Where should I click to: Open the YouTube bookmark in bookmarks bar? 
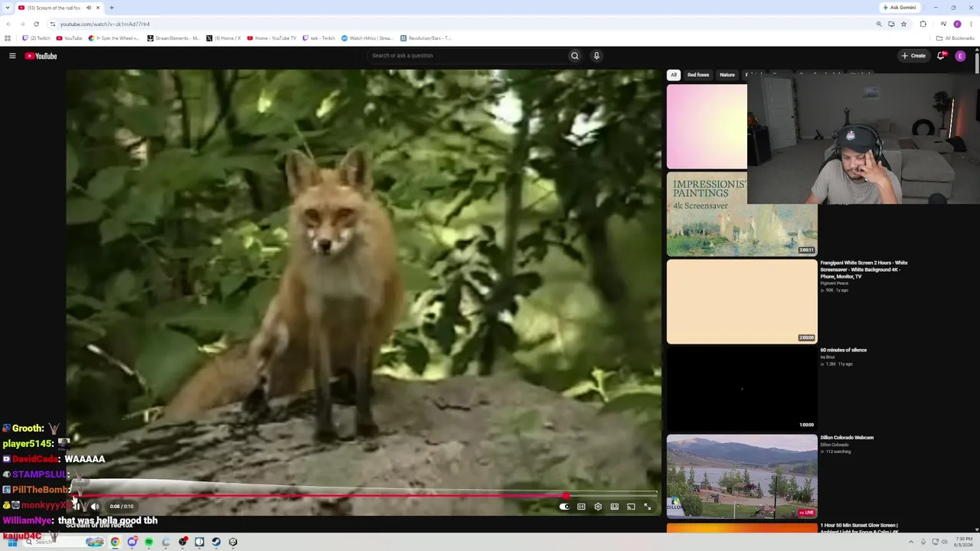[x=70, y=38]
